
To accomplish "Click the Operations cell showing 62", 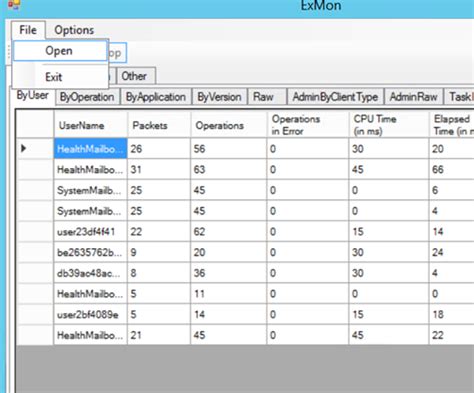I will 229,231.
